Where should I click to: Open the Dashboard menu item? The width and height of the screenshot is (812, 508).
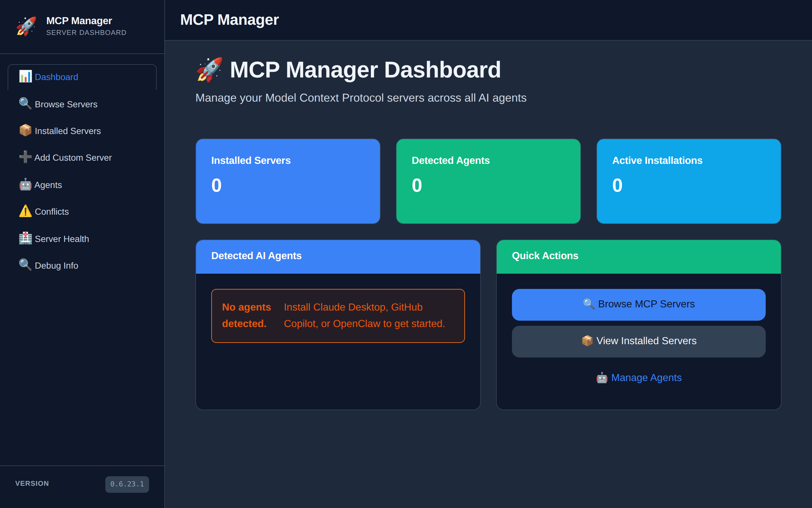coord(82,77)
